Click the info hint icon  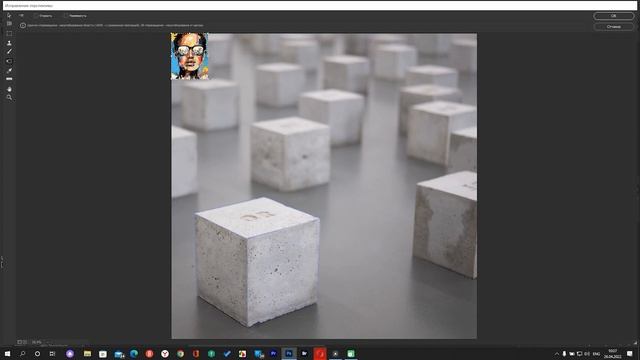pos(23,25)
